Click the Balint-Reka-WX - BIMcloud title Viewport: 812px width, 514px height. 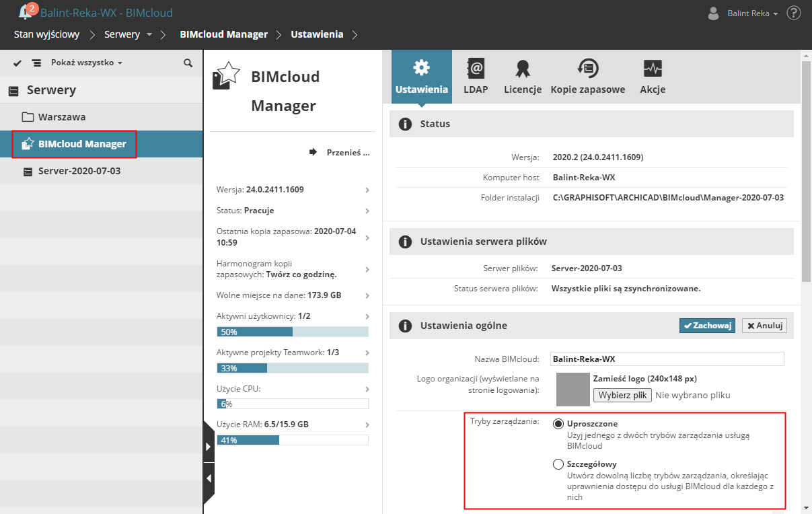106,13
